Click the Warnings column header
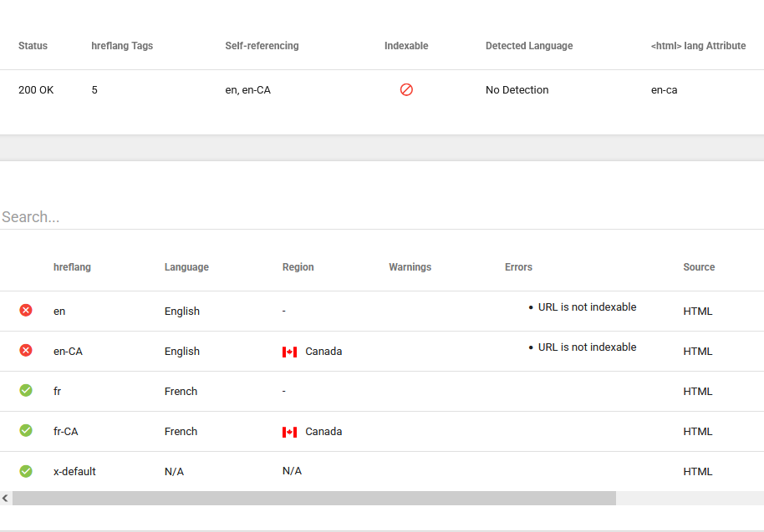This screenshot has height=532, width=764. (x=410, y=267)
